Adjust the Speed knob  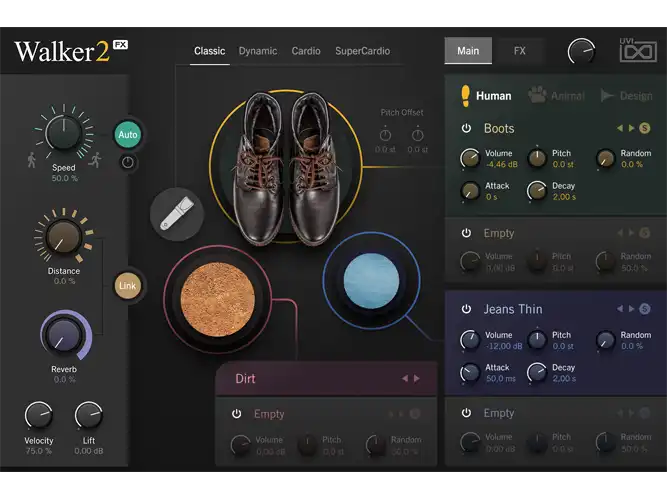64,132
